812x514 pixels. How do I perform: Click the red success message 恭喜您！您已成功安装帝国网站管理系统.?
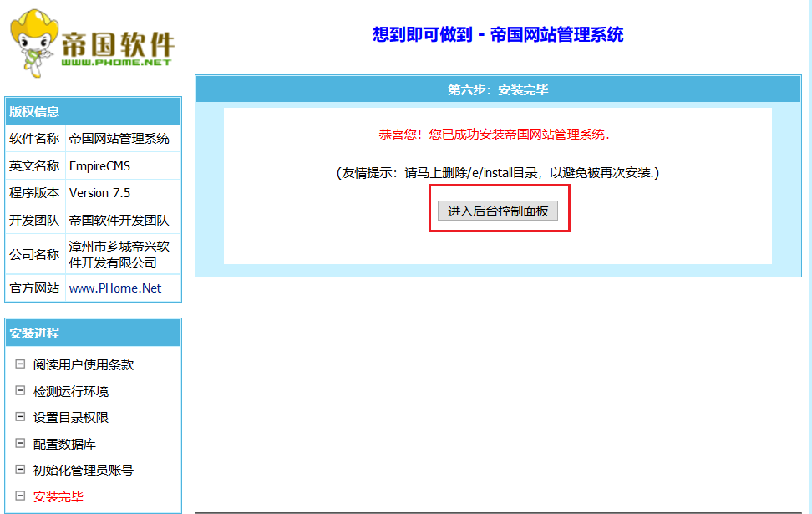[x=495, y=135]
